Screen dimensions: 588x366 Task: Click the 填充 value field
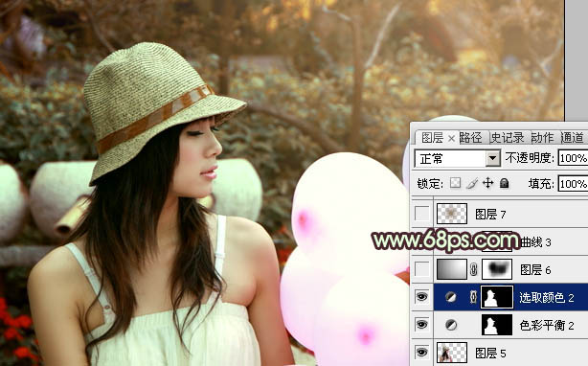(573, 184)
